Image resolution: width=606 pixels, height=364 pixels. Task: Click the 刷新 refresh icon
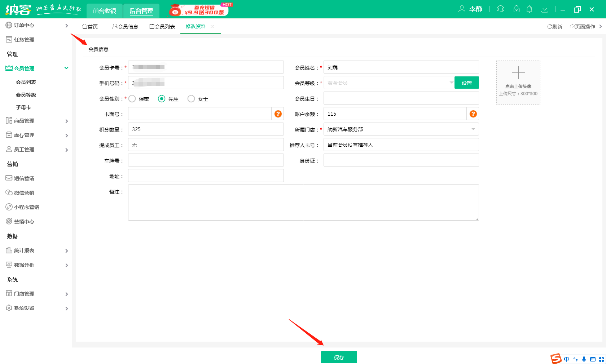pyautogui.click(x=554, y=26)
